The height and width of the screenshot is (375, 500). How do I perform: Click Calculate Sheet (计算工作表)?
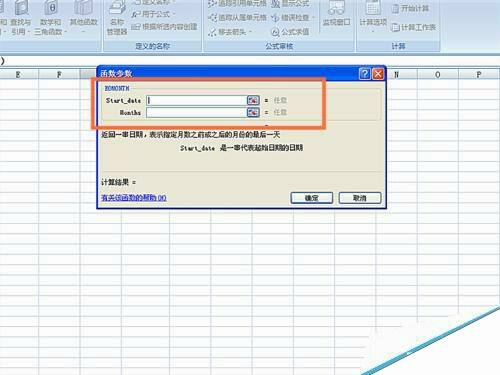(x=413, y=27)
